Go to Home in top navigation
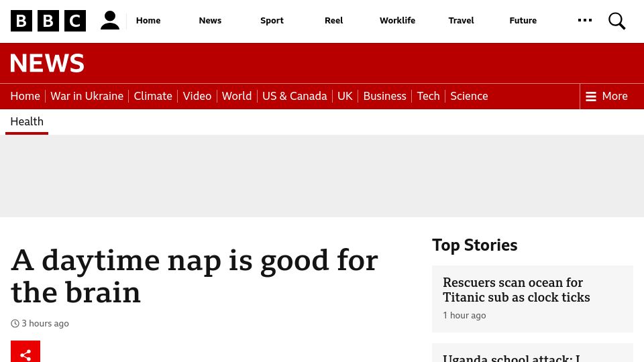The width and height of the screenshot is (644, 362). (148, 21)
